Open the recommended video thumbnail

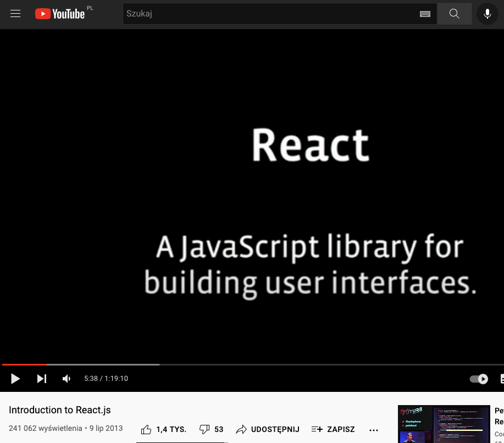pos(444,424)
